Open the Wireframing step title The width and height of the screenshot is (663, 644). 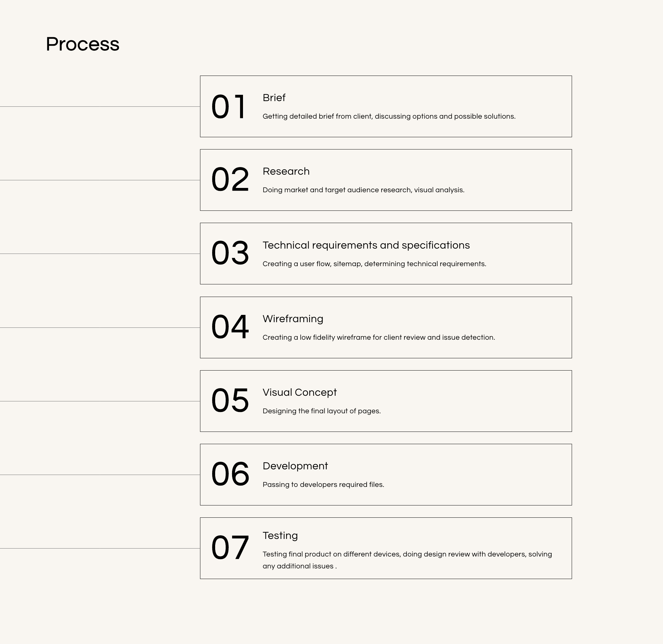pos(293,319)
